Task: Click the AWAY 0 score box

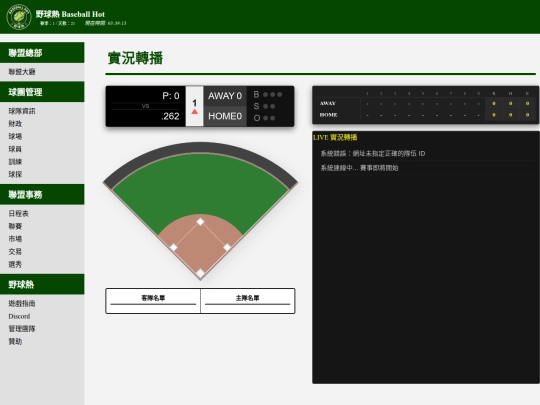Action: 225,96
